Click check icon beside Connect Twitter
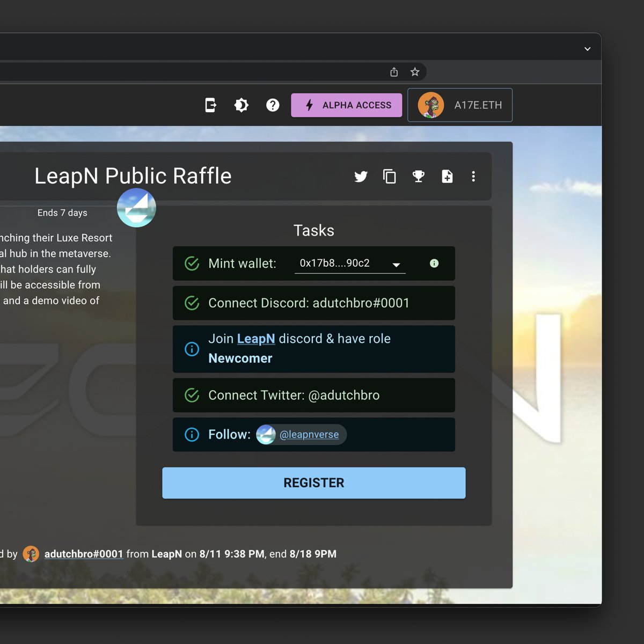 (x=192, y=396)
